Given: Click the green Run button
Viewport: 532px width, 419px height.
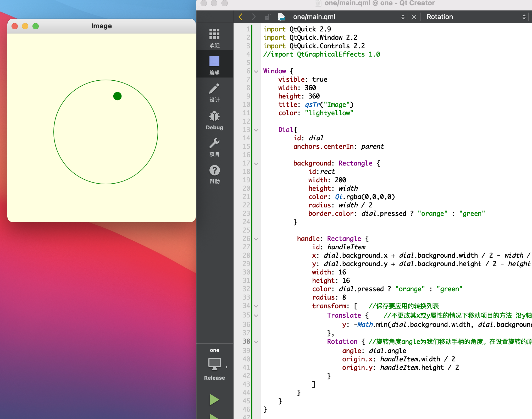Looking at the screenshot, I should coord(214,400).
